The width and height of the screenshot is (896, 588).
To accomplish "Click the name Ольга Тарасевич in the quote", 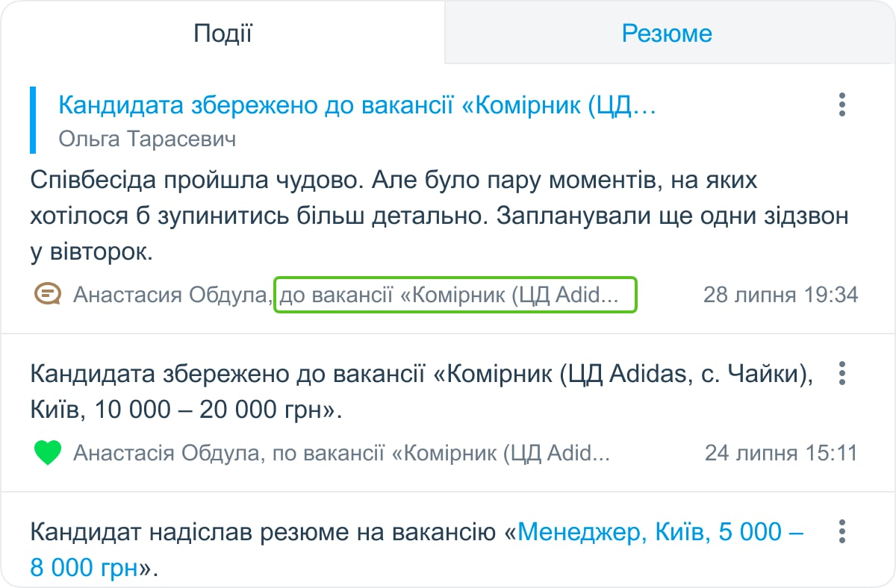I will pos(147,140).
